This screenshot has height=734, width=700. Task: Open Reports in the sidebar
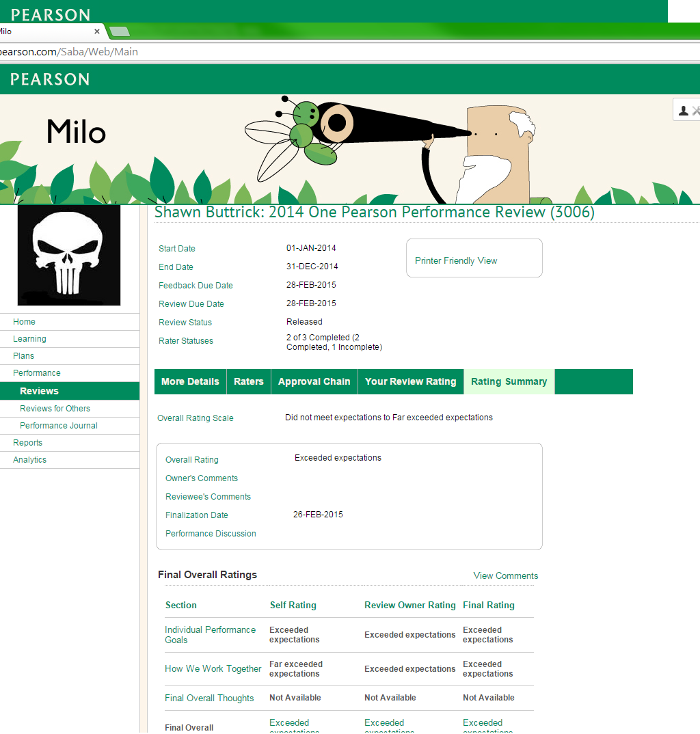pyautogui.click(x=27, y=443)
